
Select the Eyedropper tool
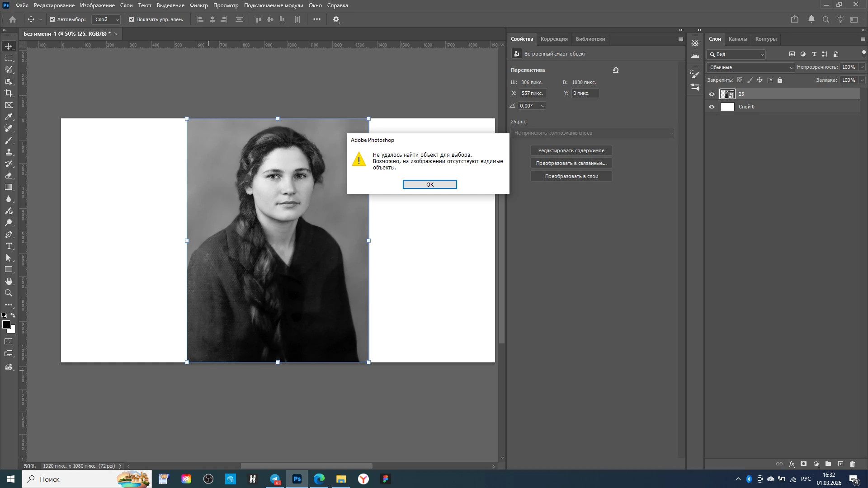click(9, 117)
